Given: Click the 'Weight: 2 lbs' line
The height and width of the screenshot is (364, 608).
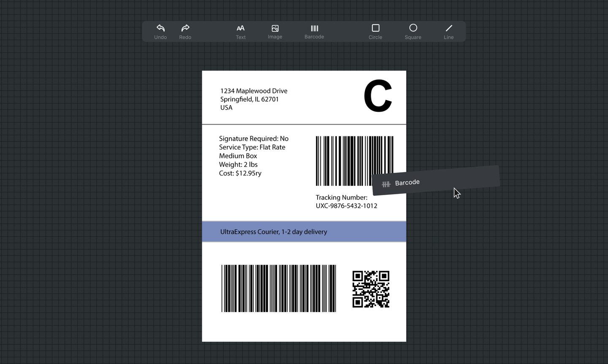Looking at the screenshot, I should (238, 164).
